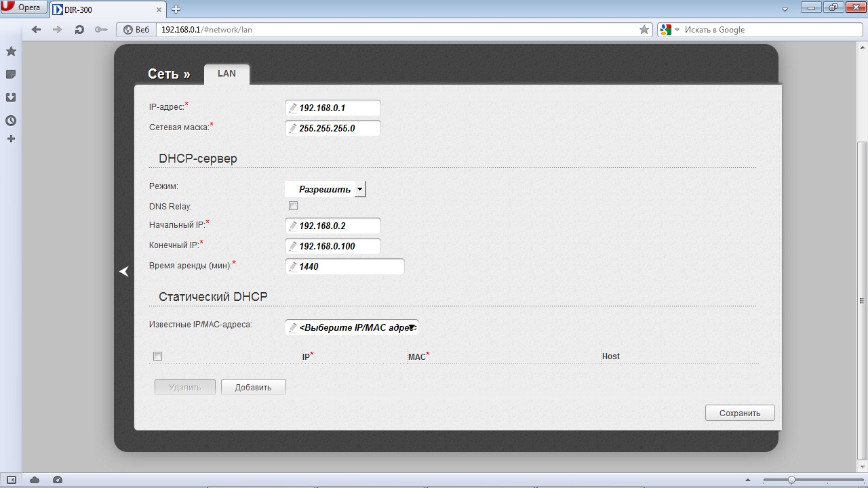Click the DNS Relay label
The image size is (868, 488).
(170, 207)
